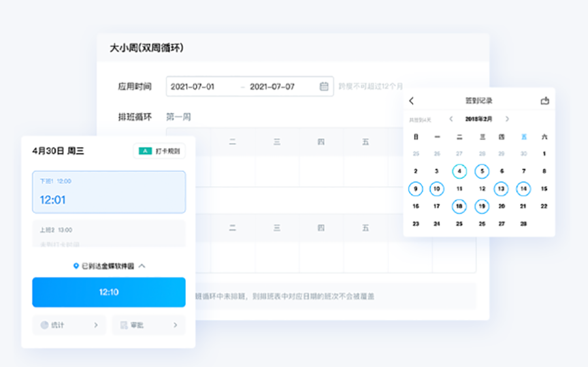Select date 21 in calendar
Screen dimensions: 588x367
click(523, 206)
